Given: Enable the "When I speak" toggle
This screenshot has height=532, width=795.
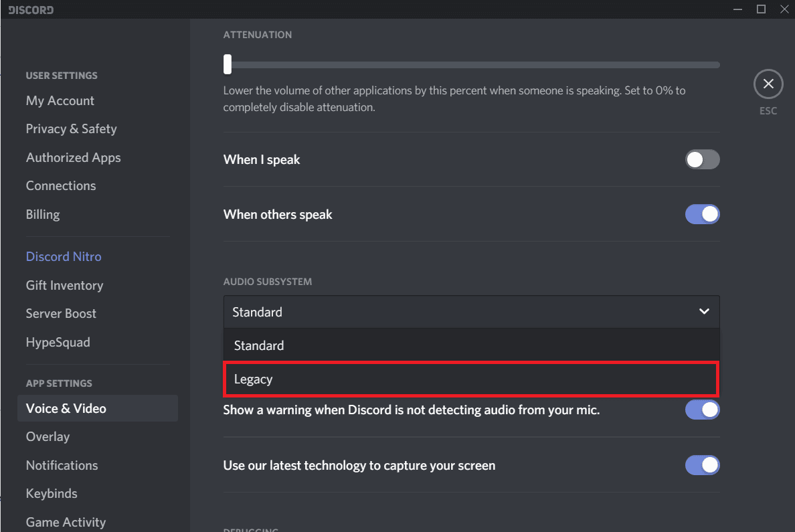Looking at the screenshot, I should tap(702, 159).
